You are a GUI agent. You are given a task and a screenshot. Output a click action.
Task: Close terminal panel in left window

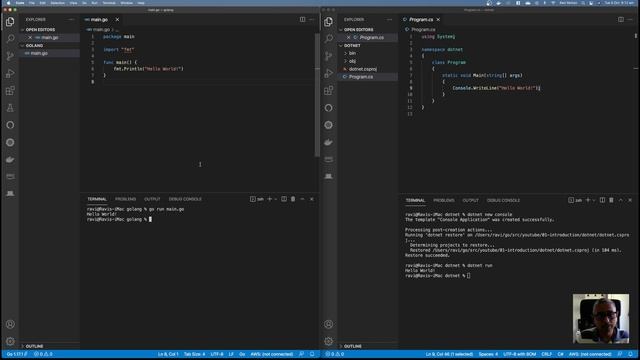pos(311,199)
